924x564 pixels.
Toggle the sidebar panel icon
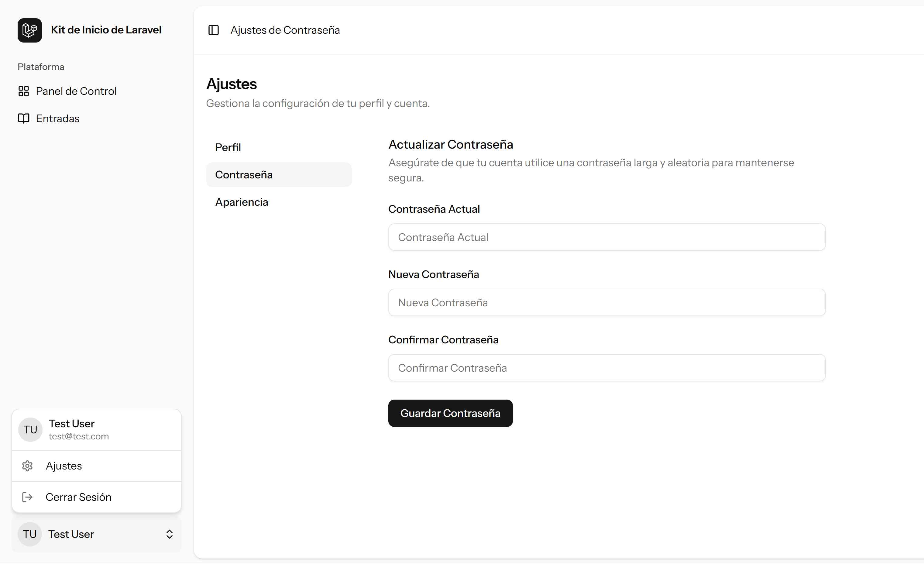pos(213,30)
